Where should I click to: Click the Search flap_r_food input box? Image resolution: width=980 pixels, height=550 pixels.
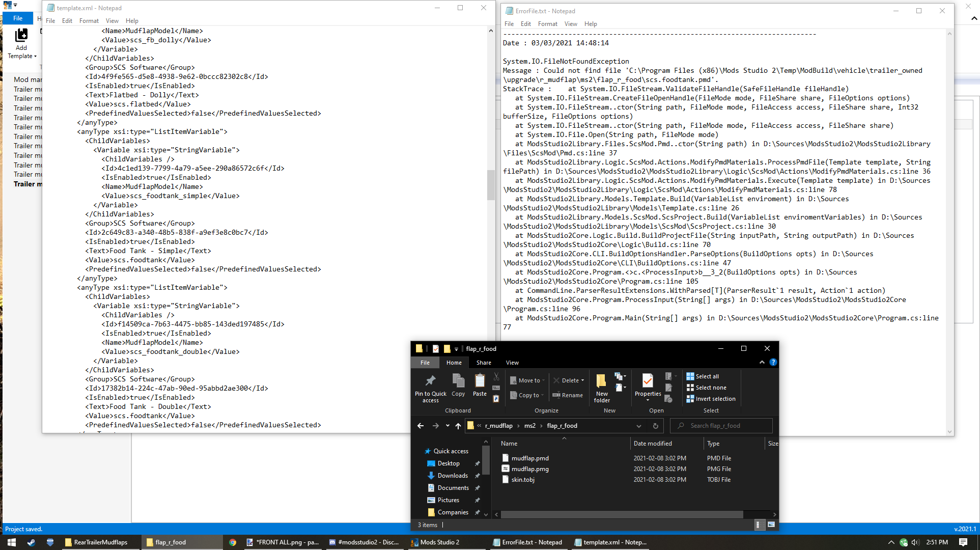[721, 425]
